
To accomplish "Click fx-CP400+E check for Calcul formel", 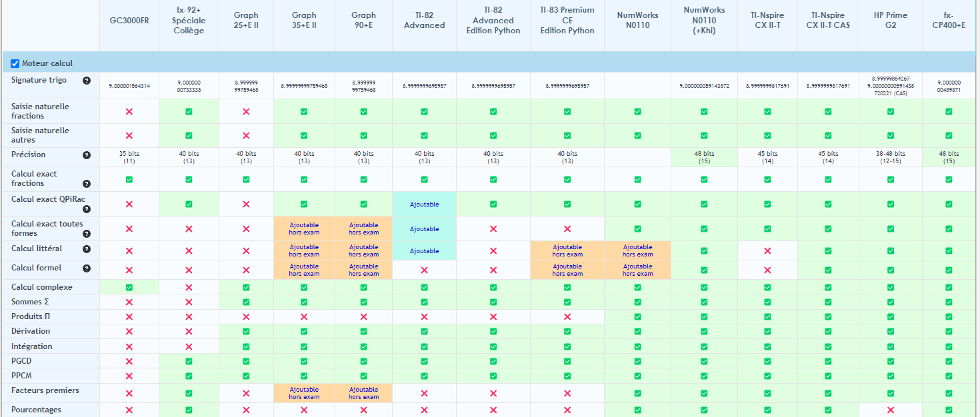I will (x=949, y=270).
